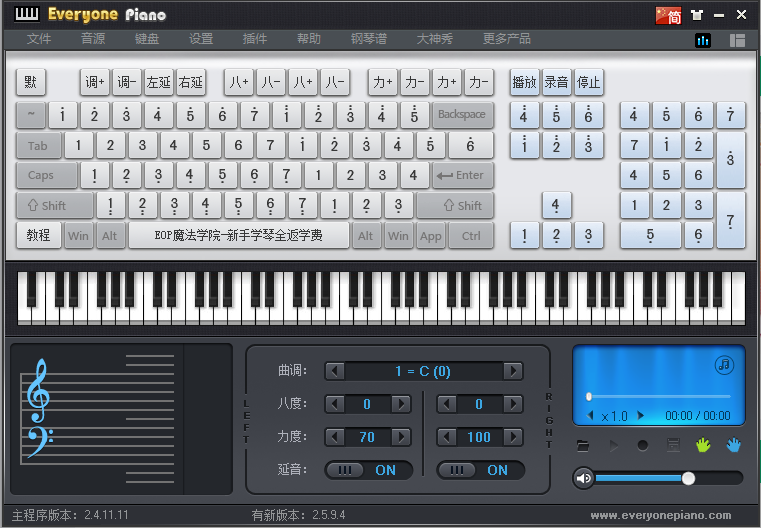Screen dimensions: 761x528
Task: Adjust the master volume slider handle
Action: (x=688, y=478)
